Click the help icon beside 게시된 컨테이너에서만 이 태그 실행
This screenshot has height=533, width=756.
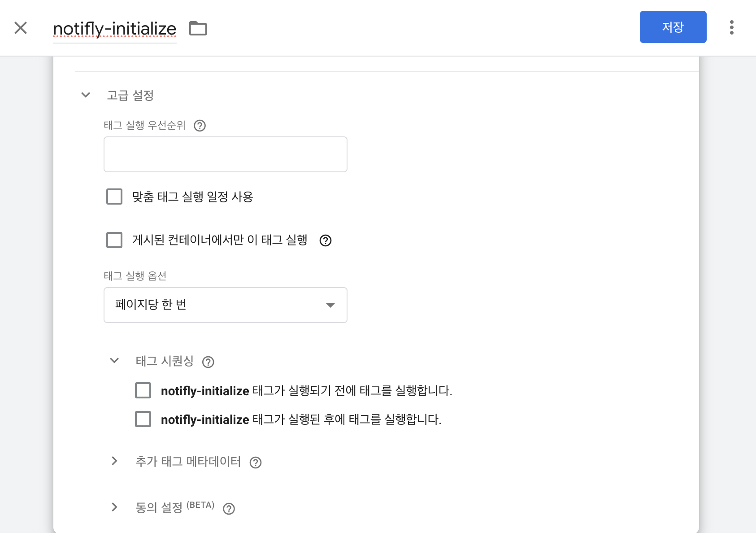coord(326,241)
